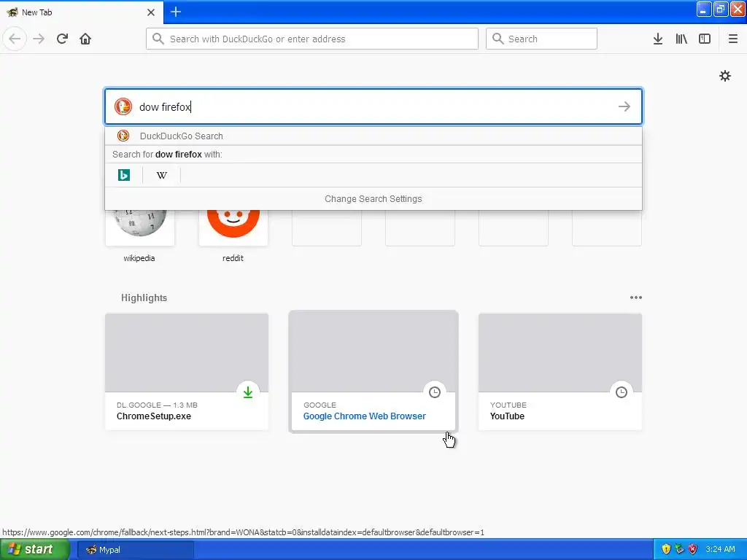Viewport: 747px width, 560px height.
Task: Click the DuckDuckGo logo in search box
Action: (123, 106)
